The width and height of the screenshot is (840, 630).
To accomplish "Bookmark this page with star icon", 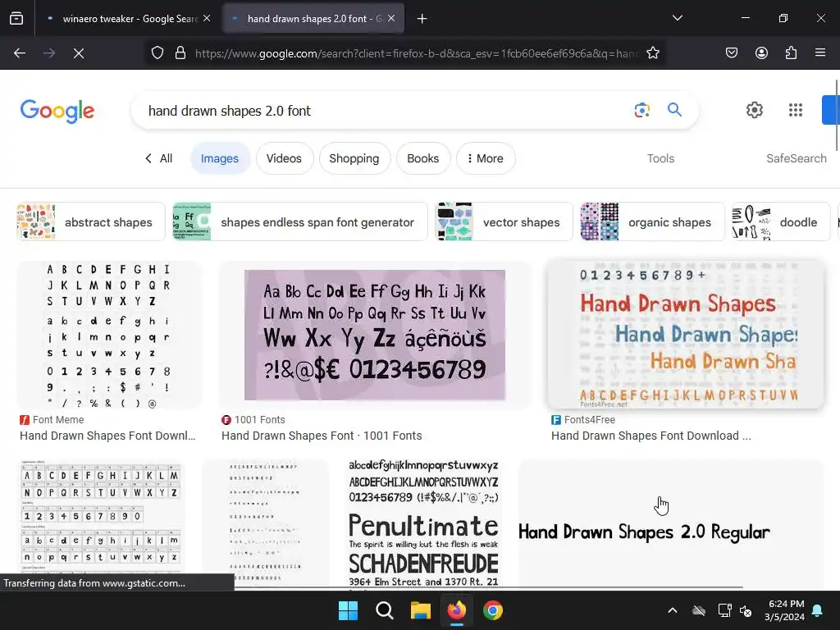I will point(652,53).
